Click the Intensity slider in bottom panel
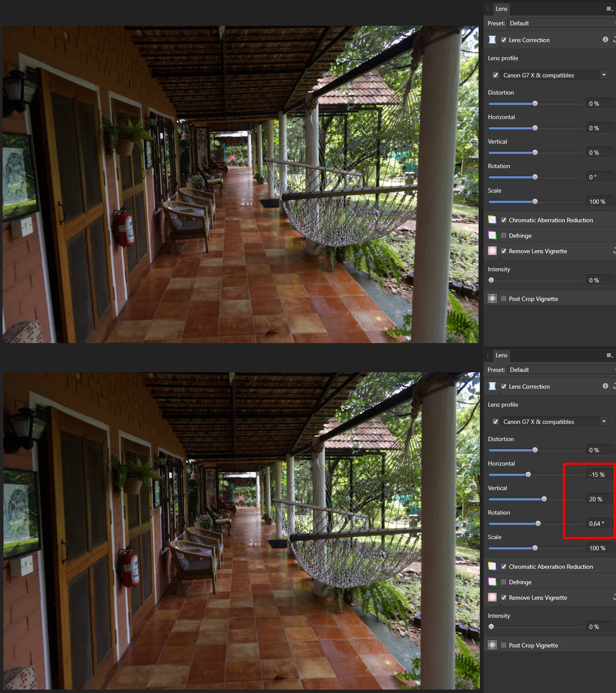This screenshot has width=616, height=693. pyautogui.click(x=535, y=627)
